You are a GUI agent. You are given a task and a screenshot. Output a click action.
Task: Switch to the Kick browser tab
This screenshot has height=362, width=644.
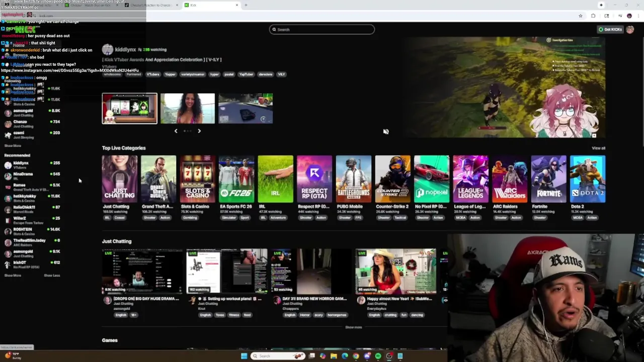click(211, 5)
